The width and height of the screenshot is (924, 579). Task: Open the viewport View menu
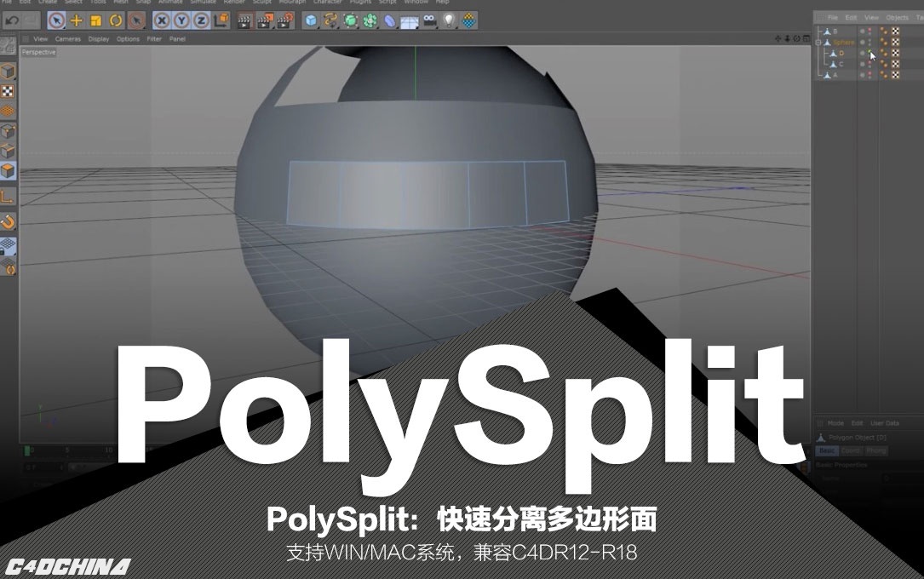(41, 39)
